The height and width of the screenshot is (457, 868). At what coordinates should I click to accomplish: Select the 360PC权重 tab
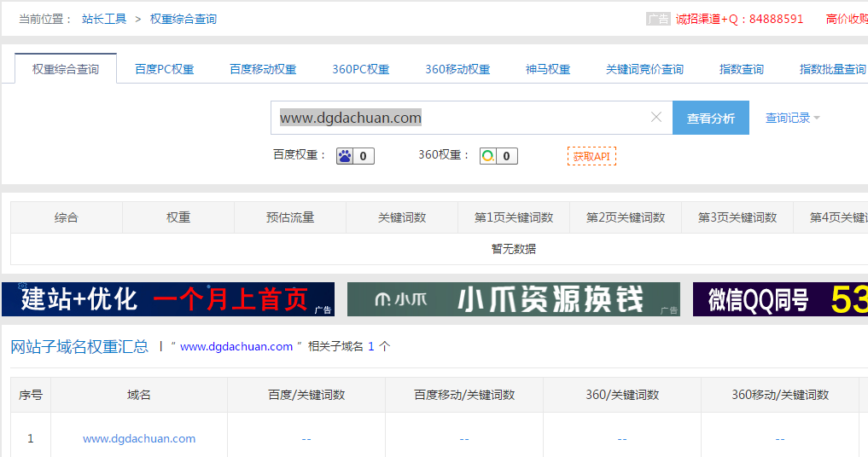point(361,69)
